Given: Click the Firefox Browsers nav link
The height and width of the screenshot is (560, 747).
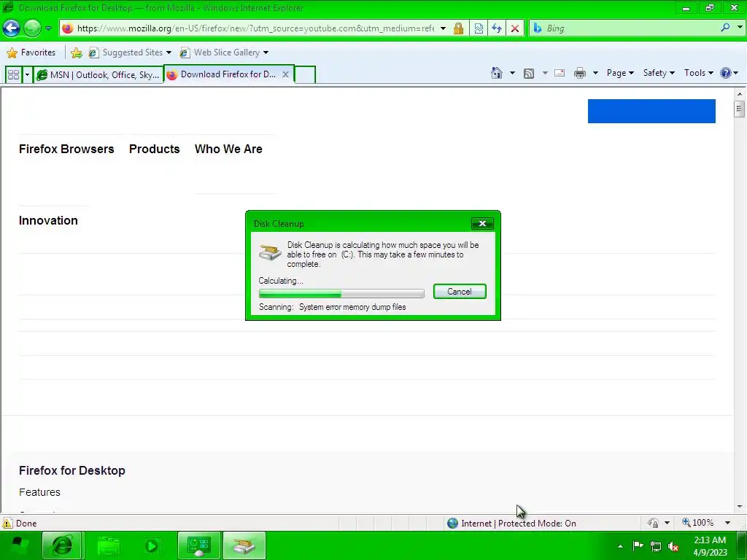Looking at the screenshot, I should point(66,149).
